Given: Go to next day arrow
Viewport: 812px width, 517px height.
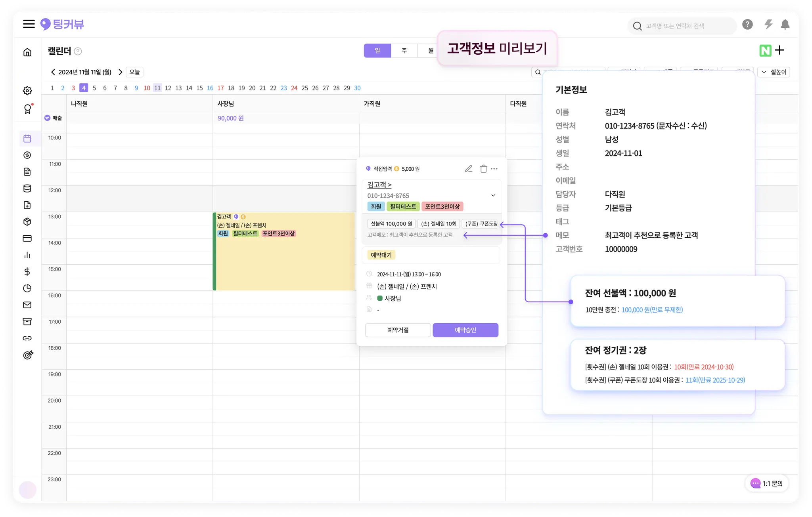Looking at the screenshot, I should click(x=121, y=72).
